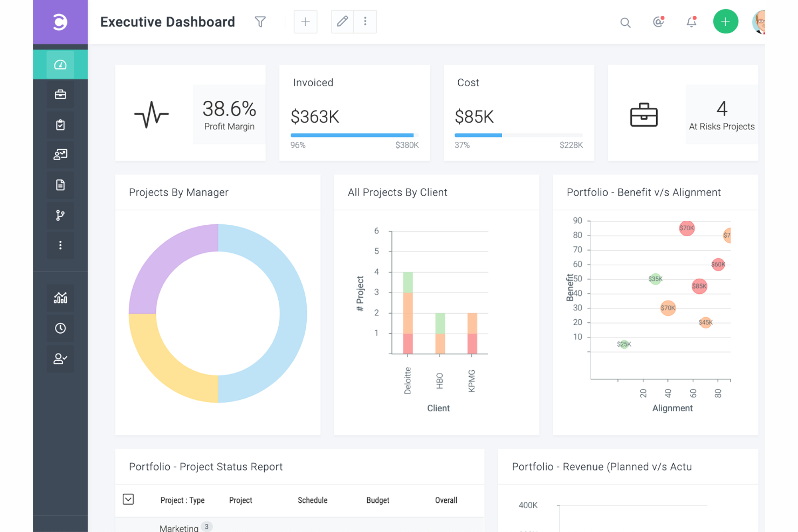Click Portfolio - Revenue widget title

(602, 467)
